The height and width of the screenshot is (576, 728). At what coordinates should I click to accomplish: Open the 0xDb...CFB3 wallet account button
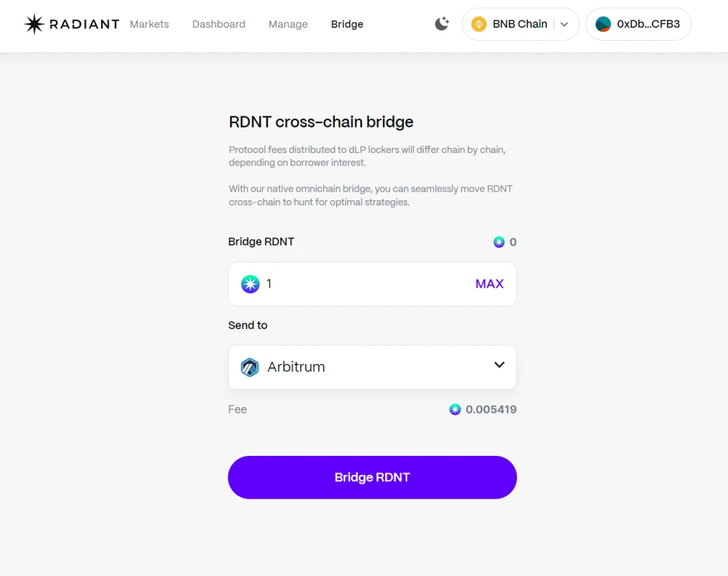click(x=638, y=24)
